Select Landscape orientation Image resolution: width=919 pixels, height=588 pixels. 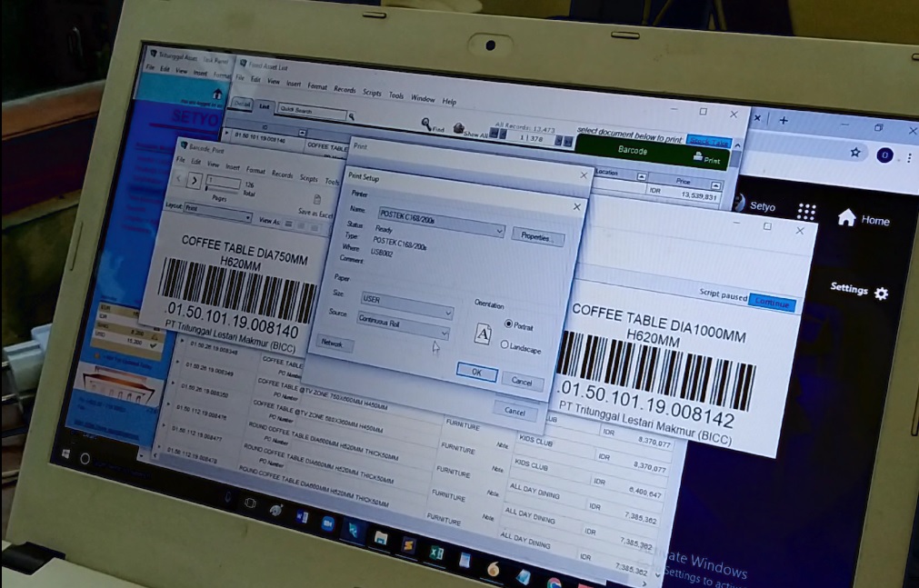pyautogui.click(x=504, y=344)
